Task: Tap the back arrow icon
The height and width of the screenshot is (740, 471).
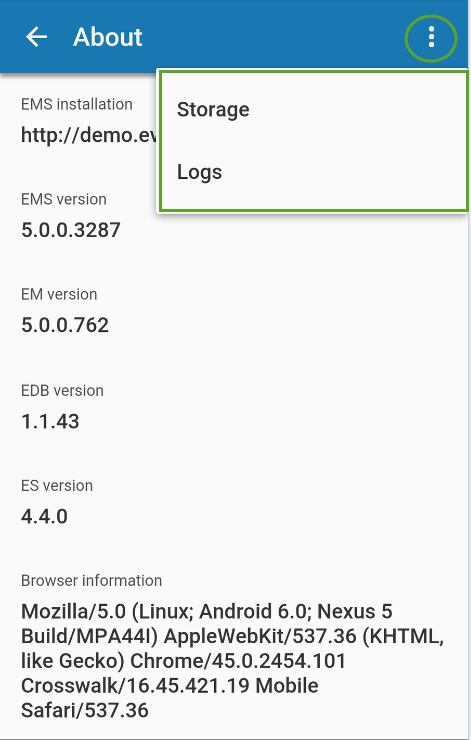Action: click(36, 37)
